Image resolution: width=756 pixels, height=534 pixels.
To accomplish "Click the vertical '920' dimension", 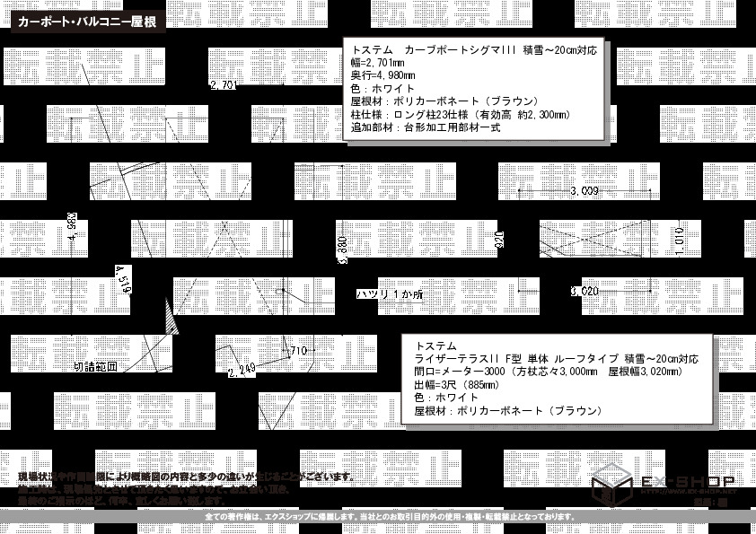I will pos(499,240).
